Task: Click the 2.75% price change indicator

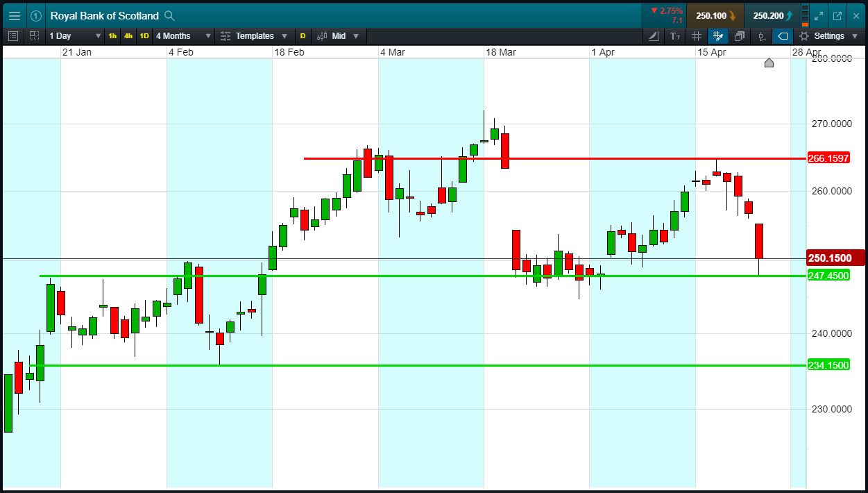Action: pos(667,11)
